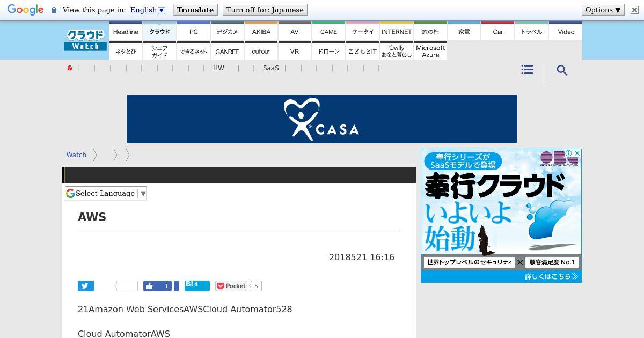Open the Video tab
The height and width of the screenshot is (338, 644).
[x=566, y=32]
